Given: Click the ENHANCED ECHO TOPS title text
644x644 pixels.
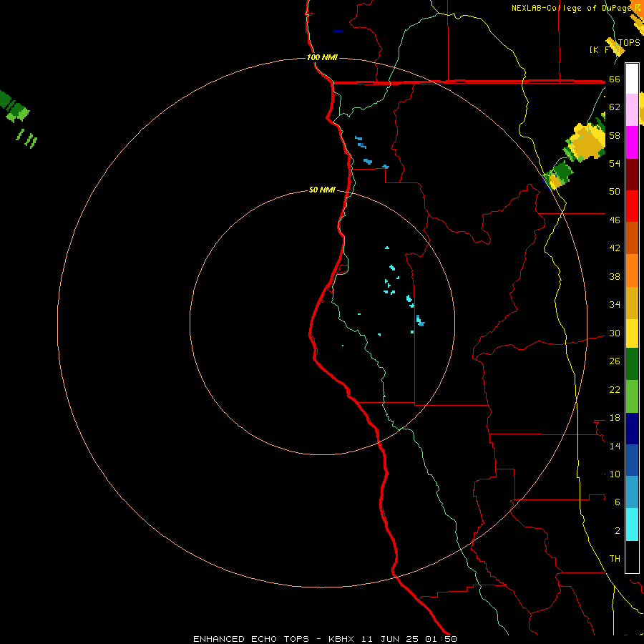Looking at the screenshot, I should tap(251, 639).
